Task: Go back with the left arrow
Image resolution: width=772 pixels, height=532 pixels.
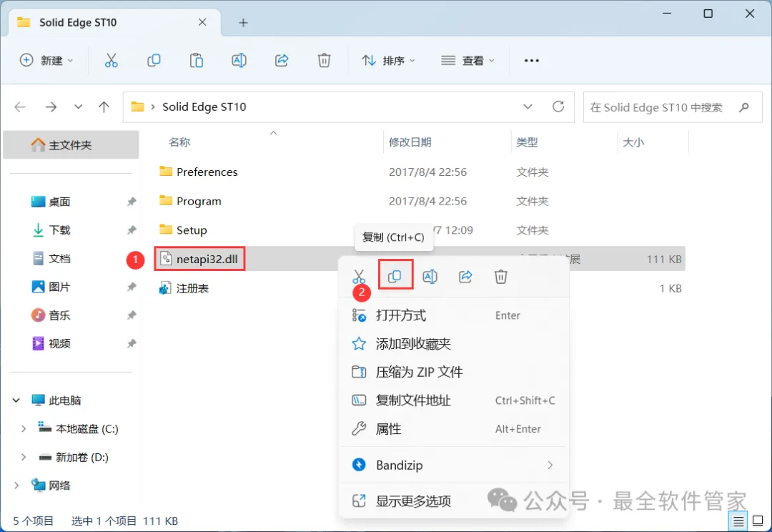Action: tap(20, 107)
